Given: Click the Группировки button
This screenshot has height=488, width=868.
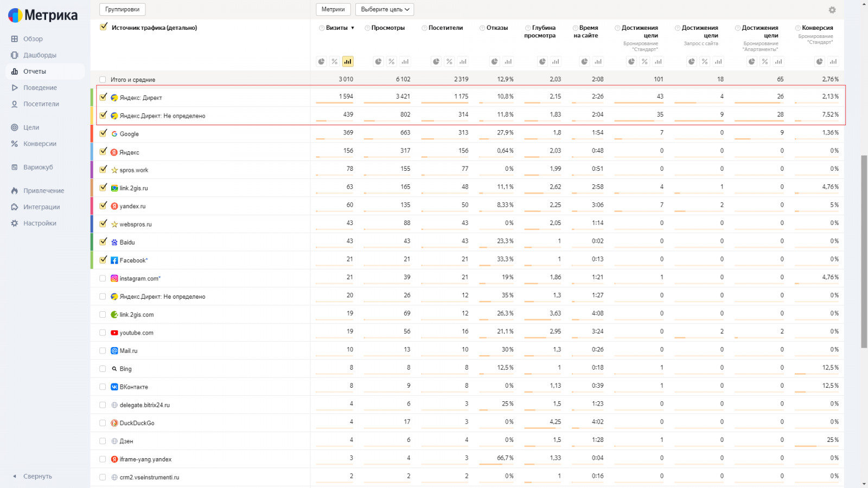Looking at the screenshot, I should pos(122,9).
